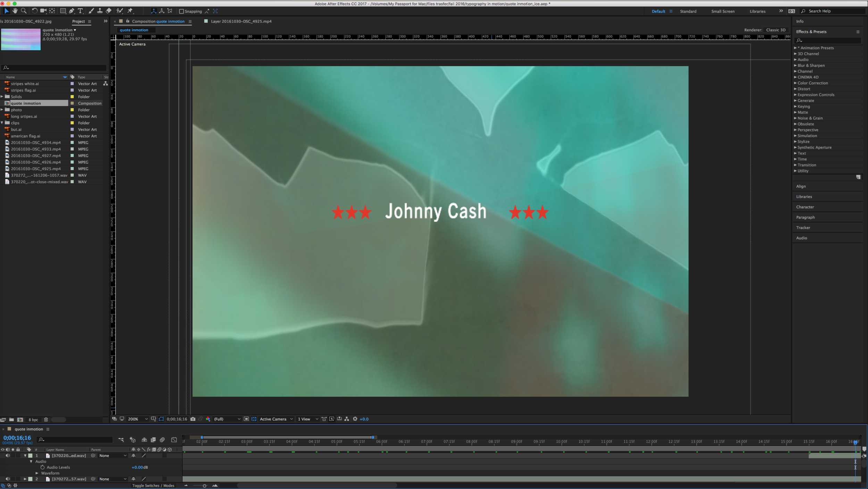This screenshot has width=868, height=489.
Task: Enable Motion Blur for all layers in timeline
Action: (162, 440)
